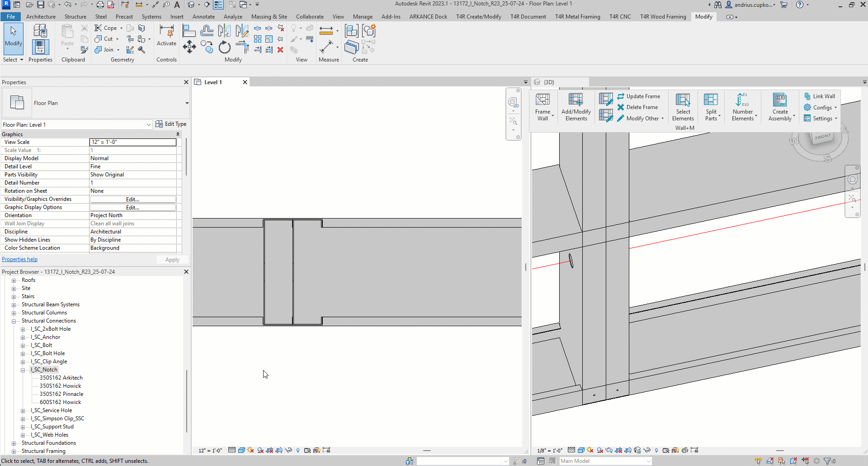Toggle visual style in 3D view control bar
The width and height of the screenshot is (868, 466).
click(x=581, y=450)
